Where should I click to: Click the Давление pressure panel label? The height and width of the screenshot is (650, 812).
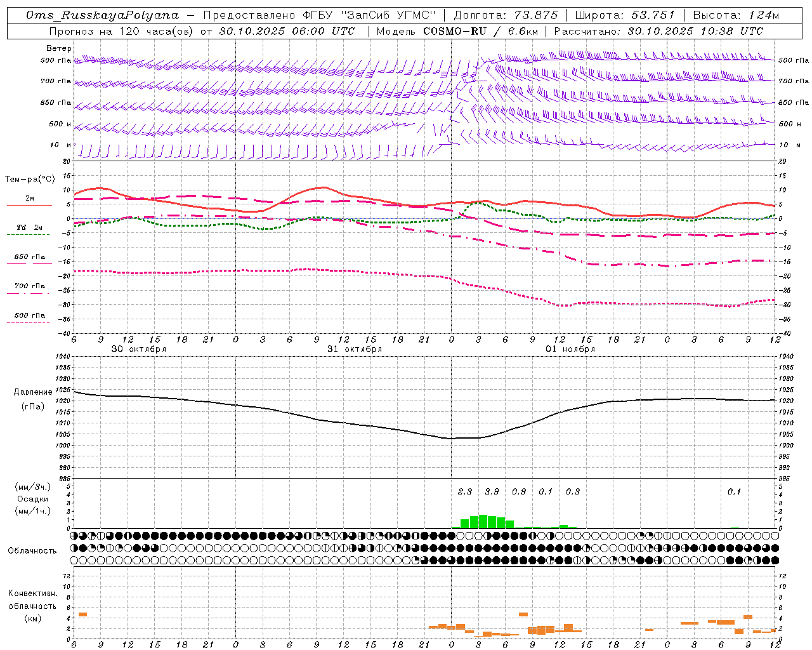33,392
